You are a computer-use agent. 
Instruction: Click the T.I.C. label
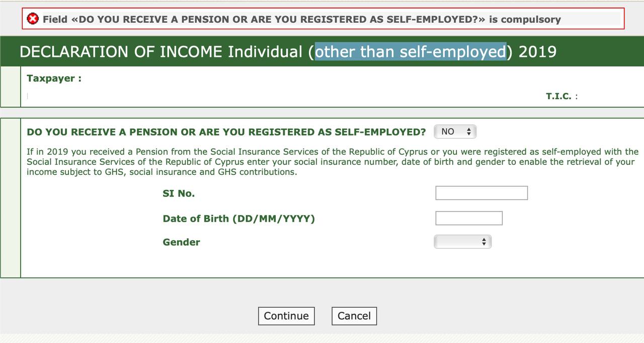point(562,96)
